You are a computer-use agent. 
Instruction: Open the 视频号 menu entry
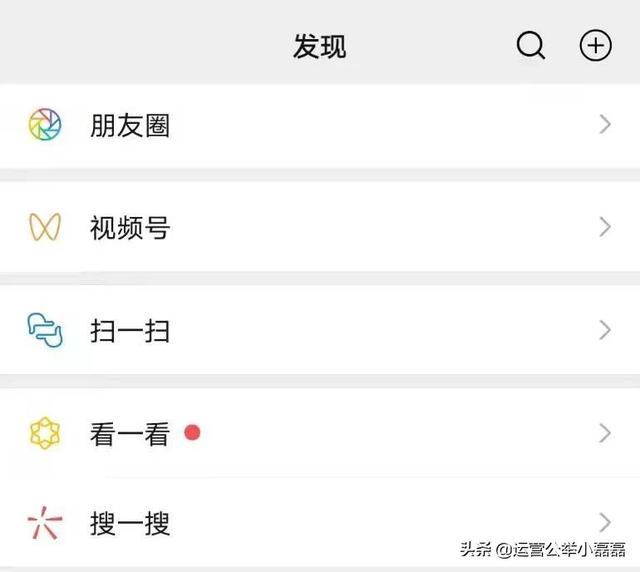[x=320, y=227]
